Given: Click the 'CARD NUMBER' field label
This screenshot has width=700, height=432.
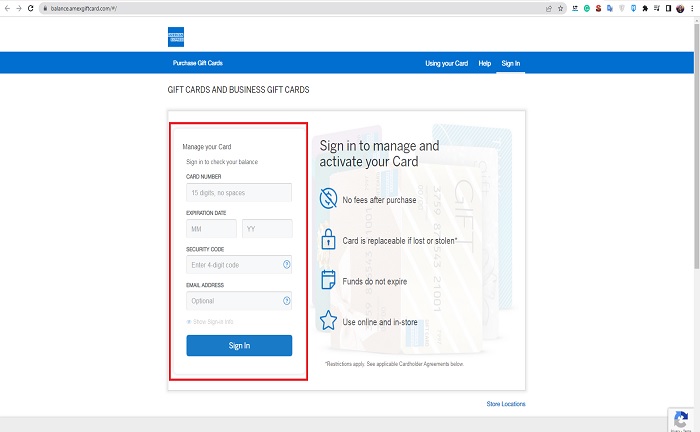Looking at the screenshot, I should (x=204, y=177).
